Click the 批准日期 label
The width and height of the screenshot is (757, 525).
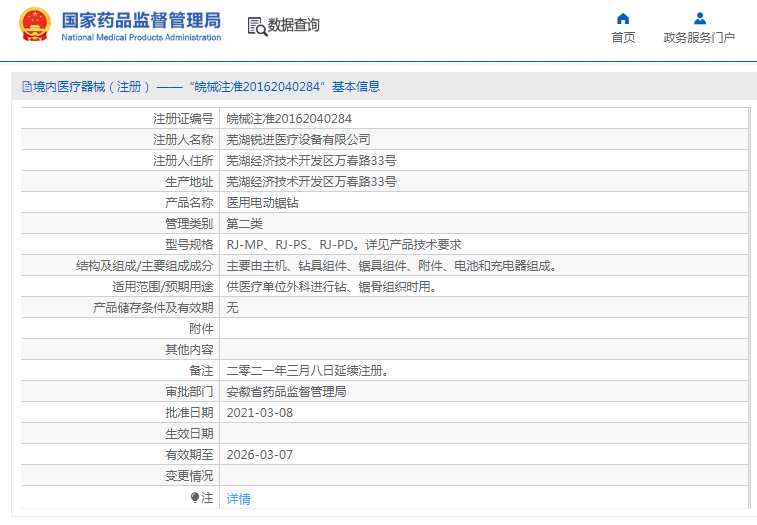pos(189,413)
